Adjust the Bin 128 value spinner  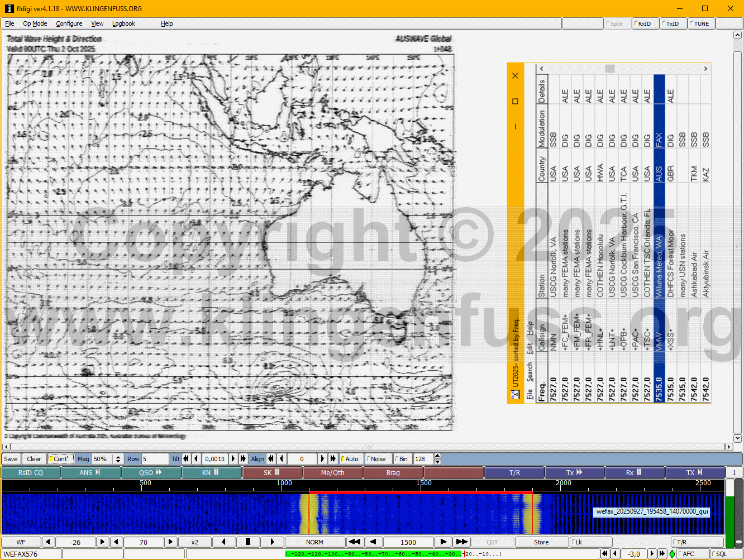pos(437,459)
